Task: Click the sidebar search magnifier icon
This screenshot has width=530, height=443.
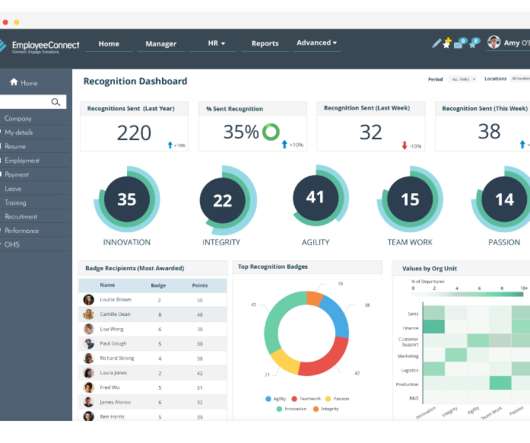Action: point(55,102)
